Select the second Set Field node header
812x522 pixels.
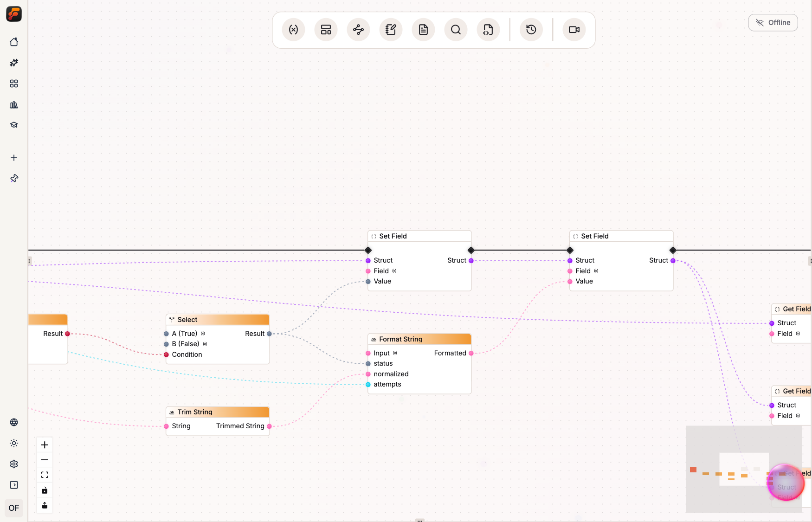click(x=621, y=236)
